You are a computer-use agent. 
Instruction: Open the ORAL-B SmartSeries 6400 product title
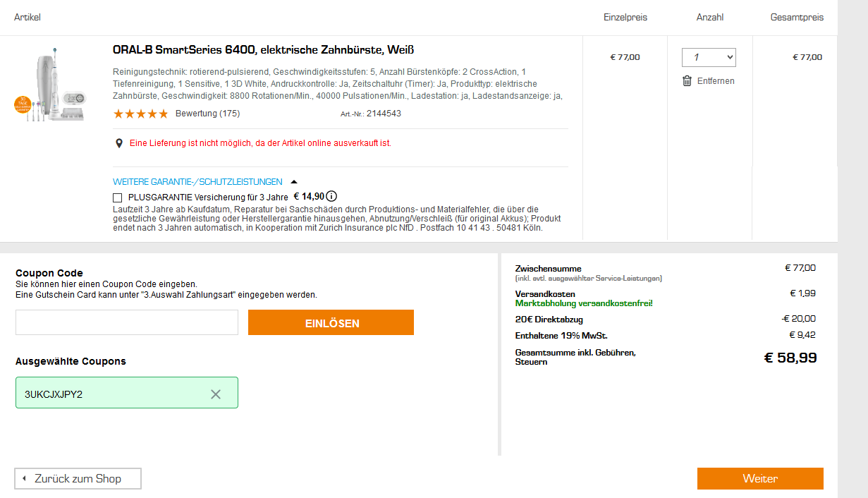tap(263, 50)
